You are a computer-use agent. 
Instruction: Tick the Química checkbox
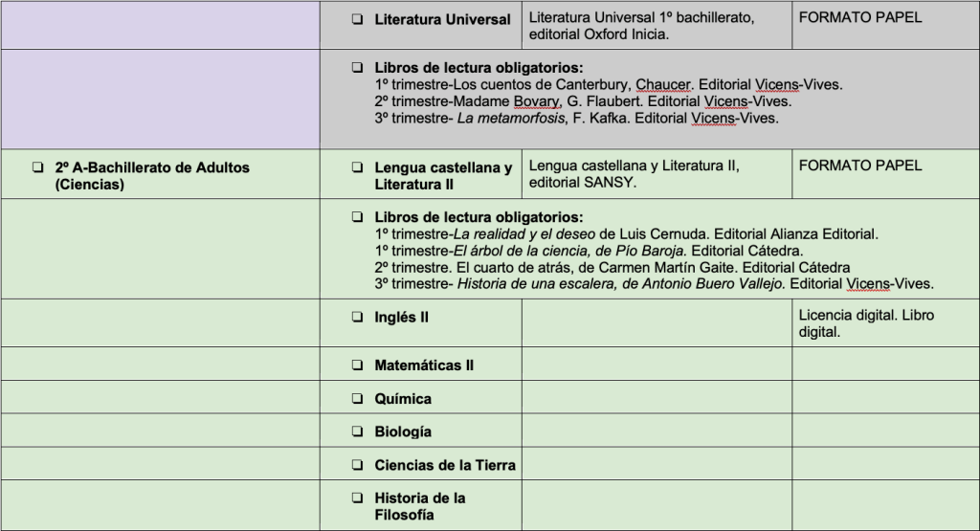pos(357,399)
